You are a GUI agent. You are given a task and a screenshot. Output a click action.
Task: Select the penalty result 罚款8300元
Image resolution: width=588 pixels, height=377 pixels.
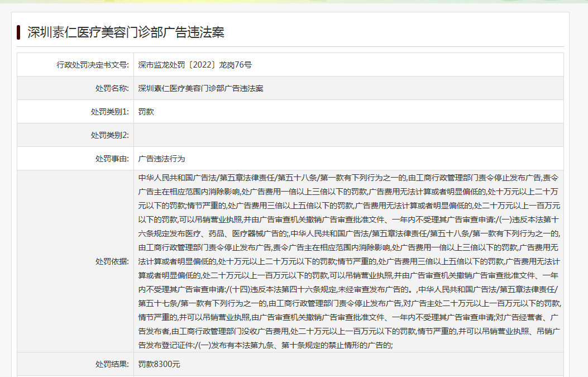(159, 364)
